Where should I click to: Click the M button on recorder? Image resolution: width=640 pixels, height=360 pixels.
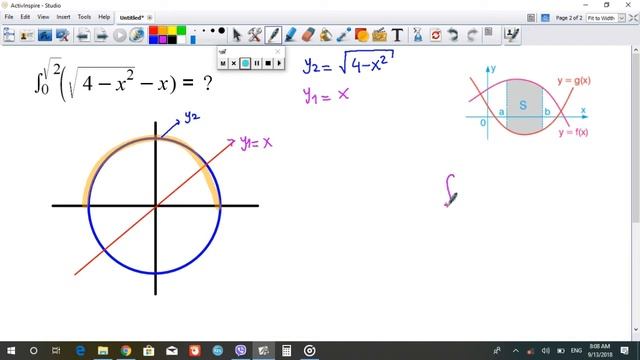click(x=222, y=63)
